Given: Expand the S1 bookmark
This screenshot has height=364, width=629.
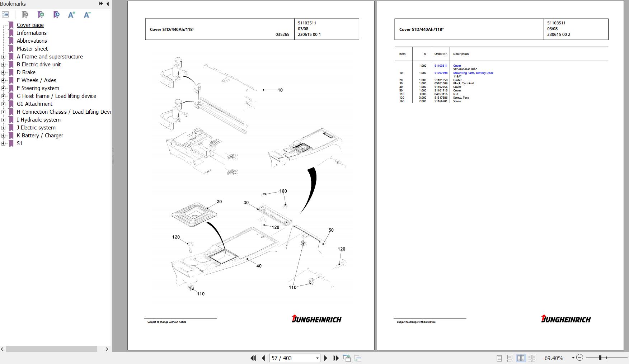Looking at the screenshot, I should tap(3, 143).
